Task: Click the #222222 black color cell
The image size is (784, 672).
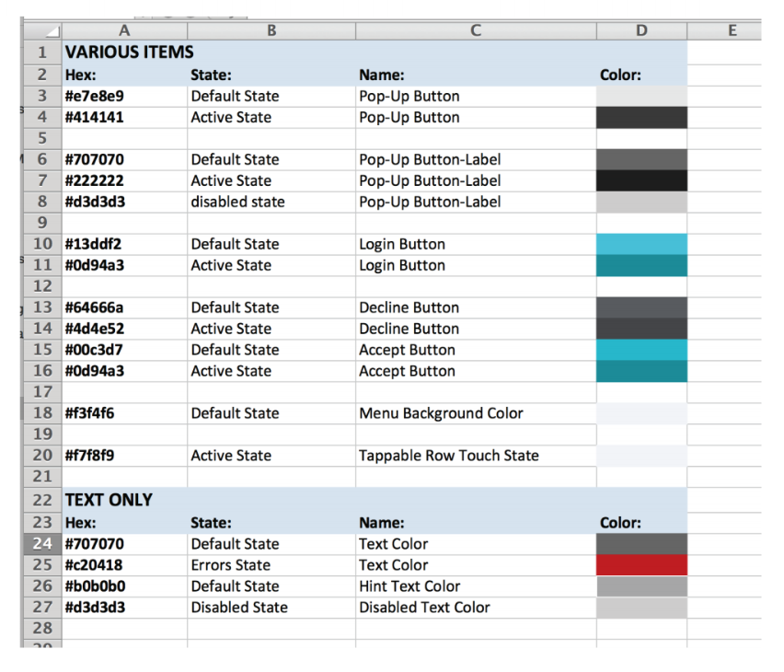Action: (x=641, y=180)
